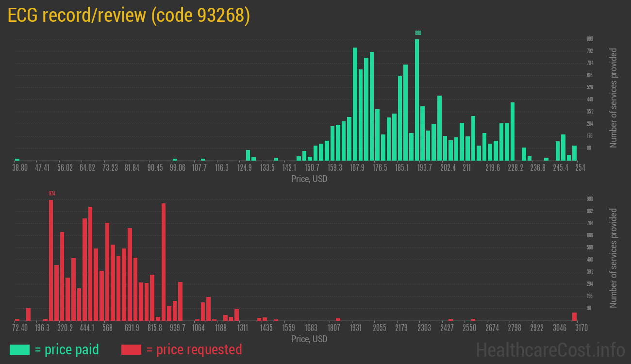Click the Price, USD label under the red chart
Screen dimensions: 631x364
(310, 339)
